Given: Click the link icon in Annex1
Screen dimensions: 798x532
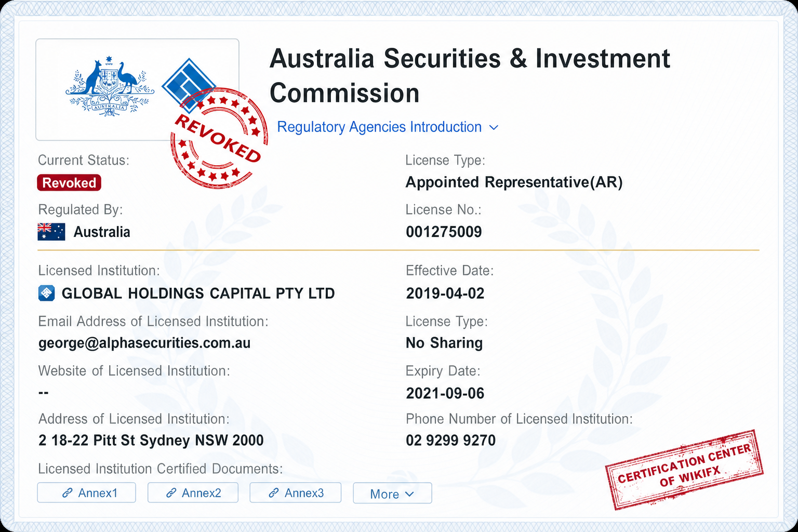Looking at the screenshot, I should click(67, 493).
